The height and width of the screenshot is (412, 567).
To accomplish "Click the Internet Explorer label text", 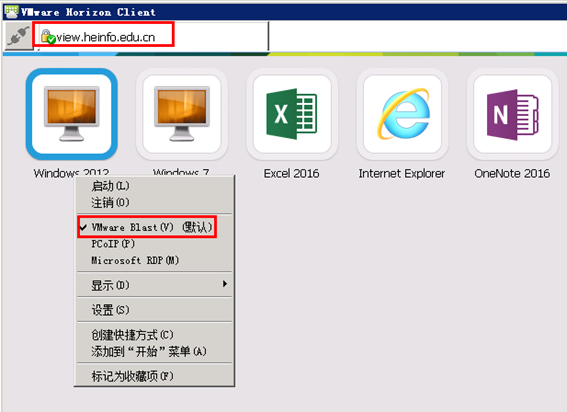I will coord(402,174).
